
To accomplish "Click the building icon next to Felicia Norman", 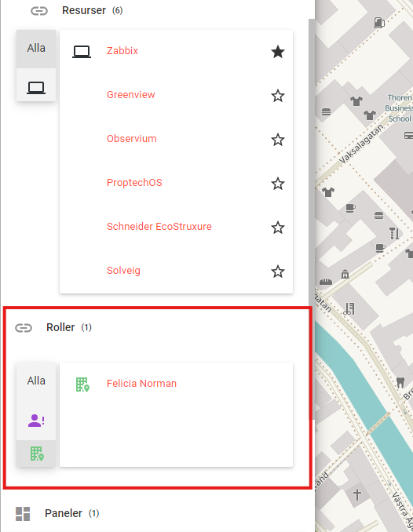I will (82, 384).
